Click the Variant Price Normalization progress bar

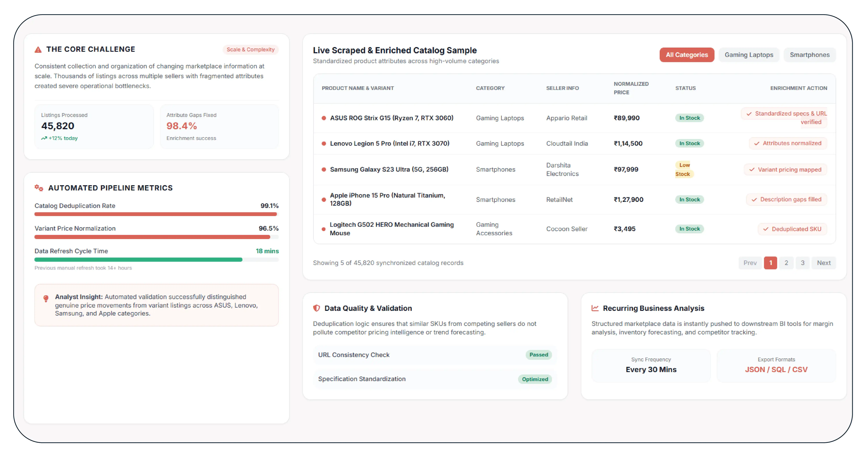click(156, 237)
